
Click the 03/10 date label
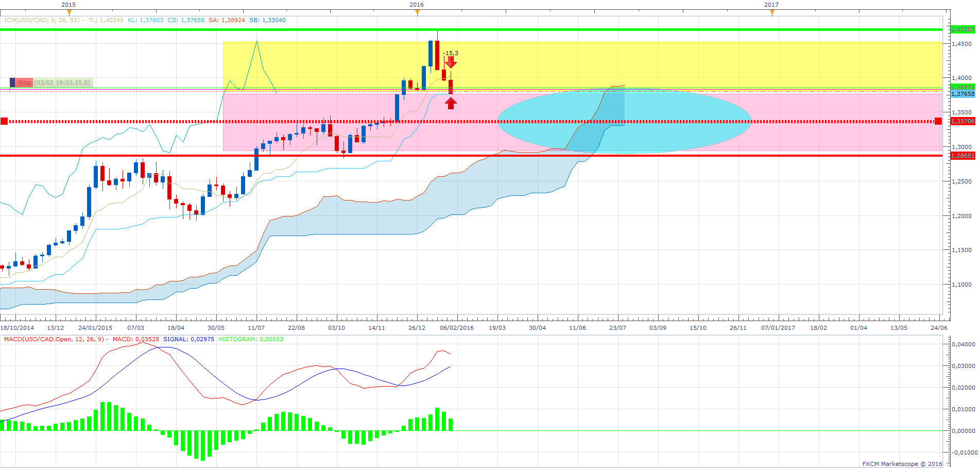pyautogui.click(x=336, y=328)
